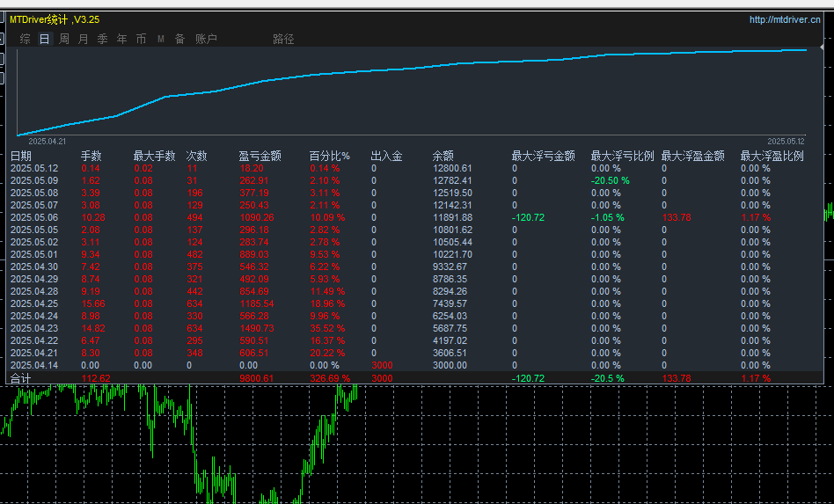Click the 196 trade count value
Screen dimensions: 834x504
(194, 193)
